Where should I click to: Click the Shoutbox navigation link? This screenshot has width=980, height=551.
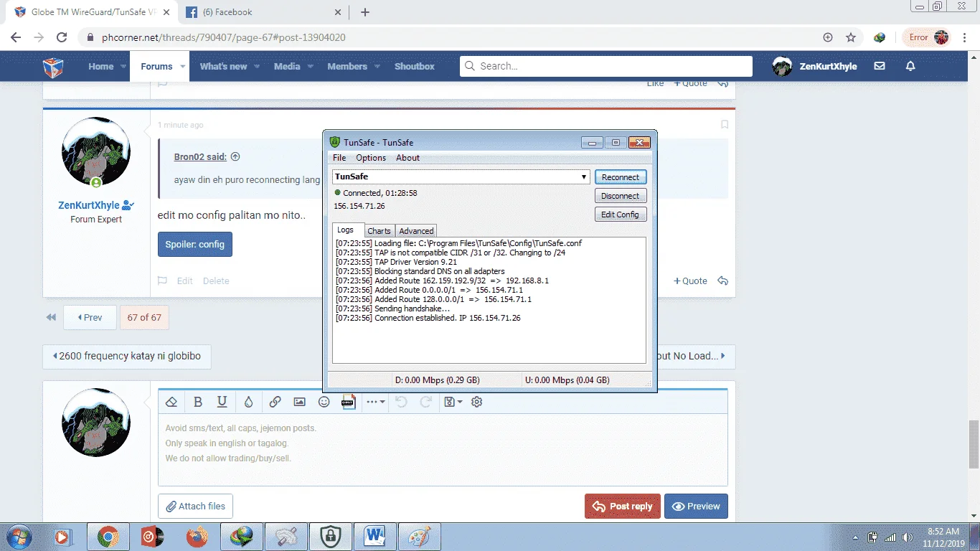tap(415, 67)
